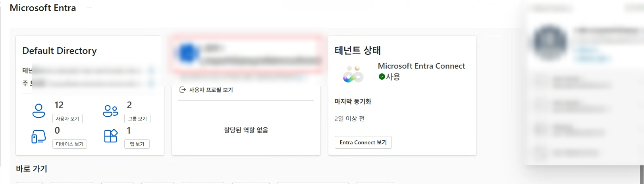Click the Microsoft Entra page title
Viewport: 644px width, 184px height.
(x=43, y=8)
